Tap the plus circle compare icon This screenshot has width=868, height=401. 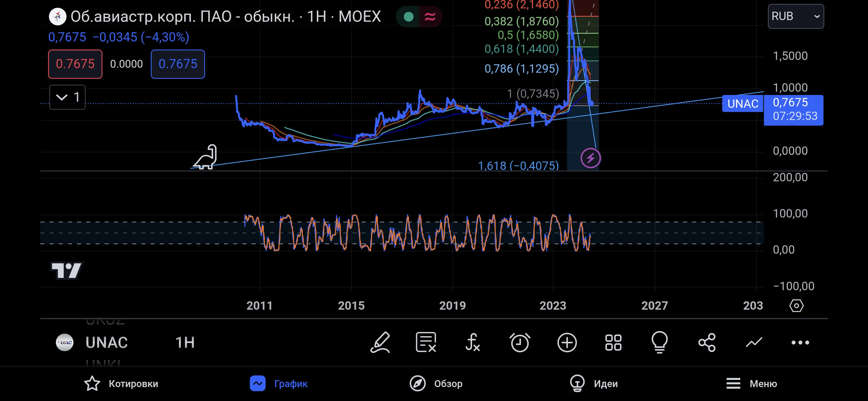[x=567, y=342]
